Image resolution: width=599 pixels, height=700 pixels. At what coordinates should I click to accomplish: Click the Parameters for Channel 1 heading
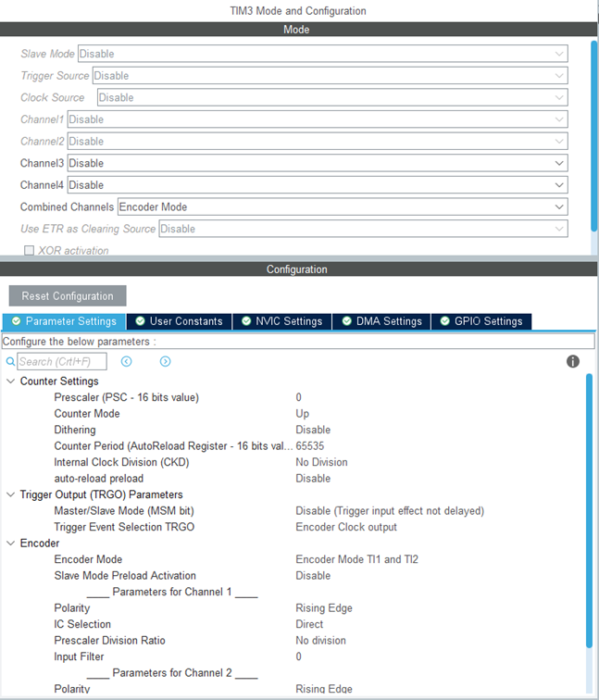pos(172,592)
